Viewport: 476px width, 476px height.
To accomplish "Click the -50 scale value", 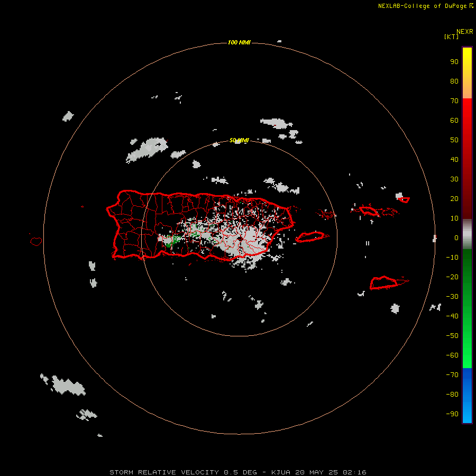I will click(x=452, y=336).
